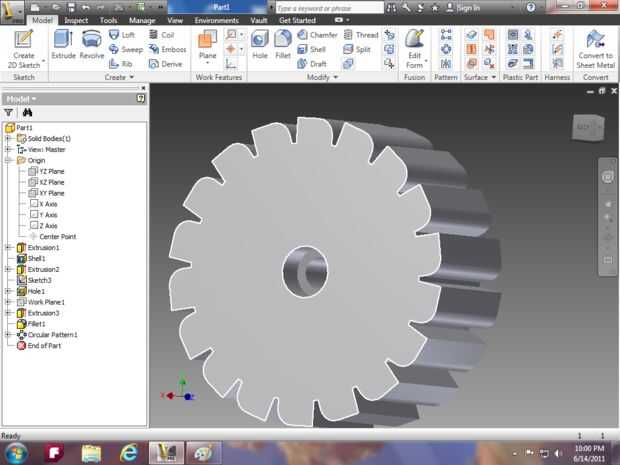Select the Rib tool
The width and height of the screenshot is (620, 465).
click(121, 64)
